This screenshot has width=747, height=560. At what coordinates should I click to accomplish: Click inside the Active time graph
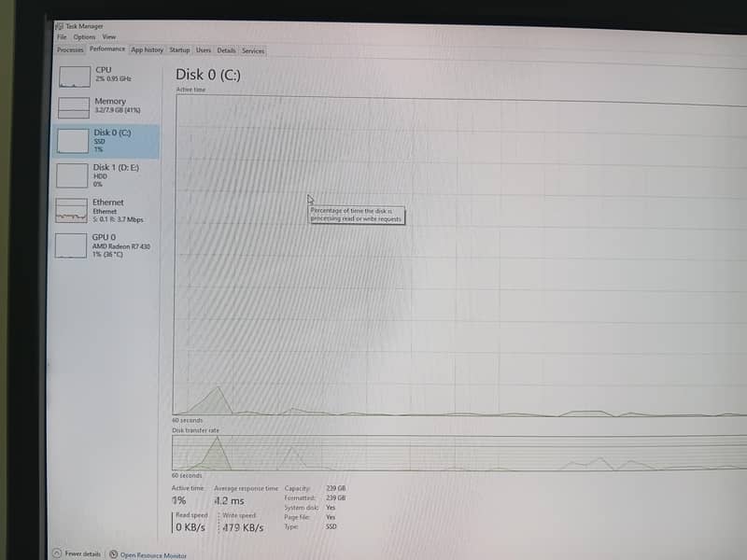coord(459,256)
